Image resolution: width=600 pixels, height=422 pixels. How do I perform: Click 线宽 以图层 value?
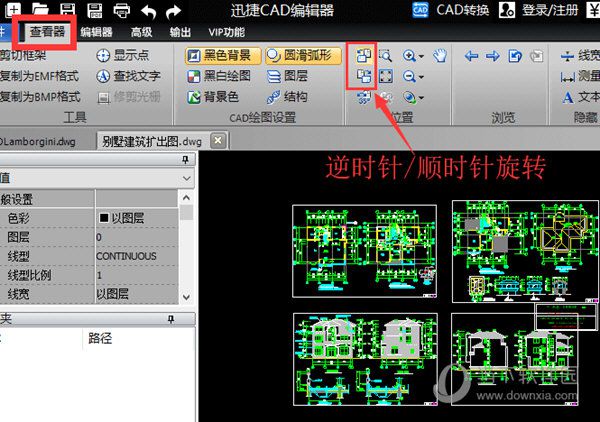pyautogui.click(x=136, y=294)
